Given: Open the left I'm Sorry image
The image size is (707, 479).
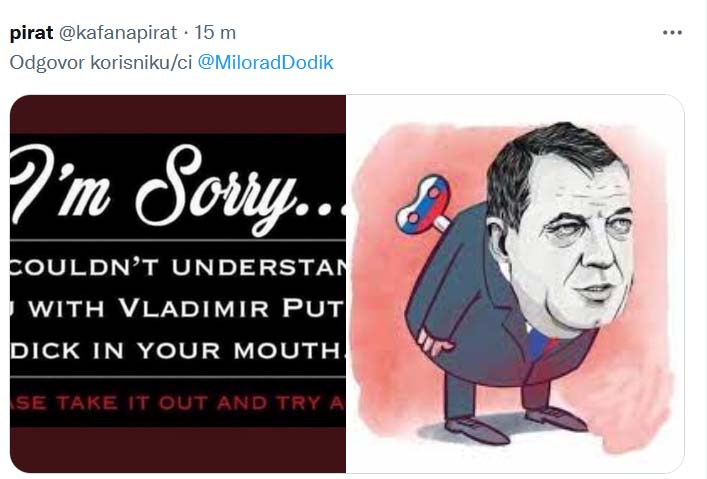Looking at the screenshot, I should (x=178, y=284).
